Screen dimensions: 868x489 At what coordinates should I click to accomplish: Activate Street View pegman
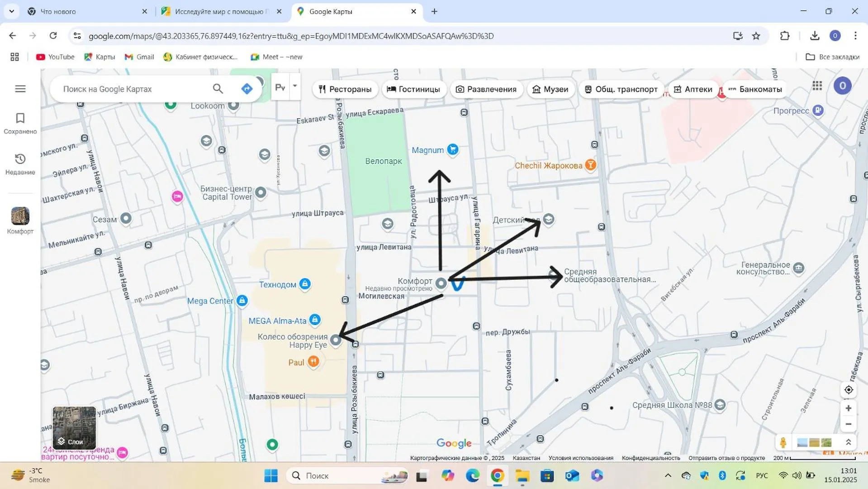coord(783,442)
